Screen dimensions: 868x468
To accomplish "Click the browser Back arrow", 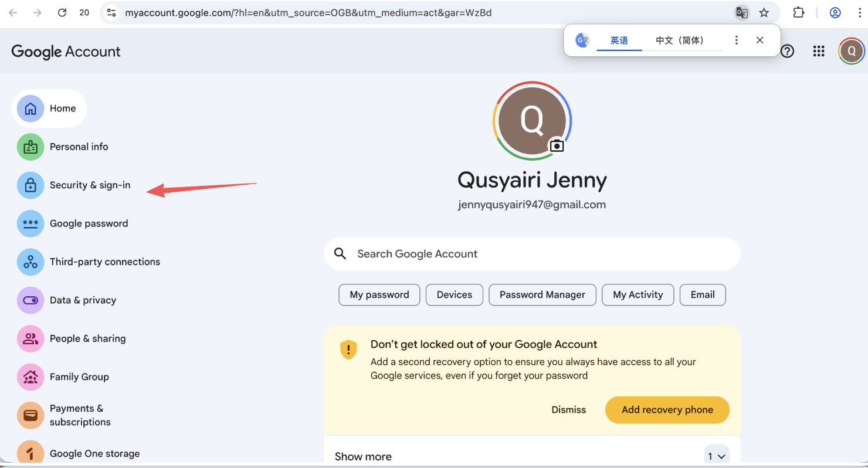I will pyautogui.click(x=13, y=12).
